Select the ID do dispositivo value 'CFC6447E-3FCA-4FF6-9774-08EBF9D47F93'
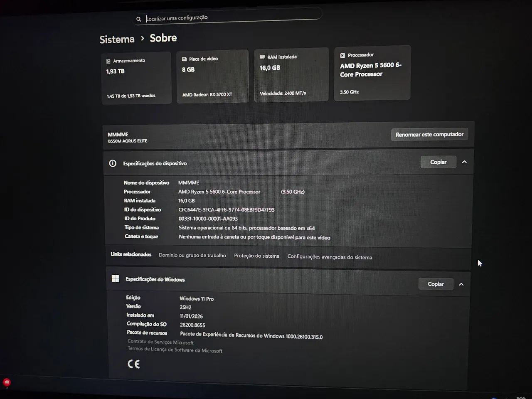The width and height of the screenshot is (532, 399). point(227,210)
